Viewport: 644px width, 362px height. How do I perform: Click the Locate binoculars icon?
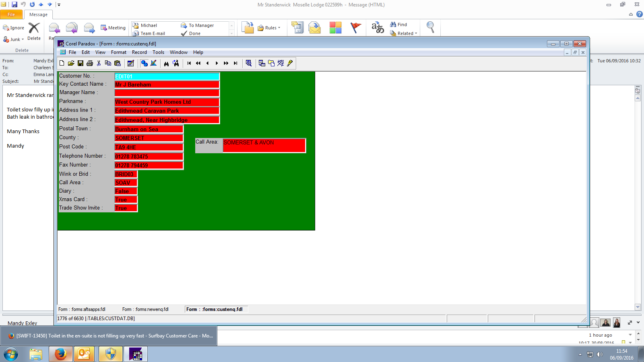click(x=166, y=63)
